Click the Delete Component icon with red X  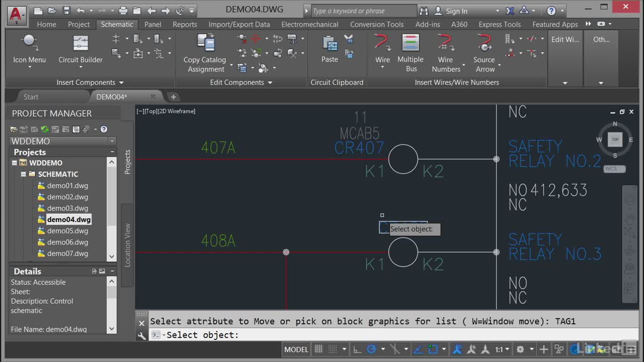242,39
